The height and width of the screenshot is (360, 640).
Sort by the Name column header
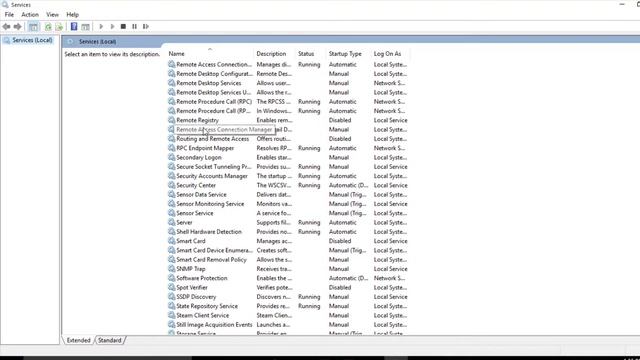pos(177,53)
